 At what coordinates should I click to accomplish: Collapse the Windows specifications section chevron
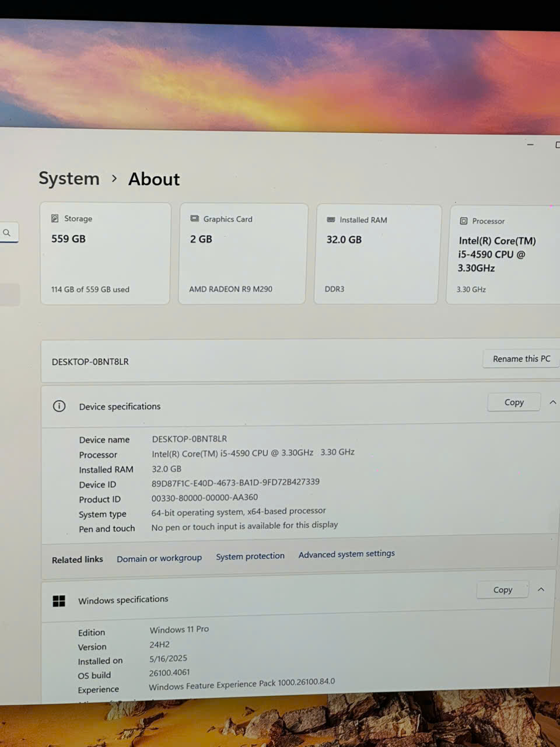[541, 589]
